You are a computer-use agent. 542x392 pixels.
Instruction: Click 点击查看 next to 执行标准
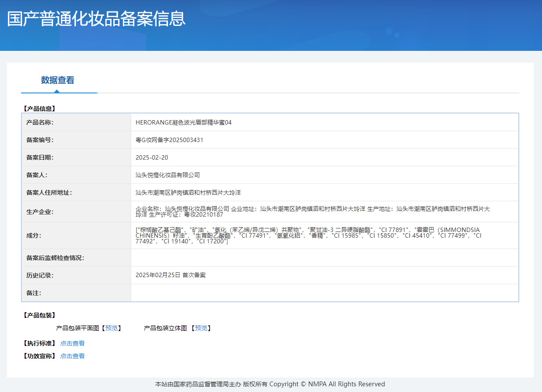pyautogui.click(x=72, y=343)
